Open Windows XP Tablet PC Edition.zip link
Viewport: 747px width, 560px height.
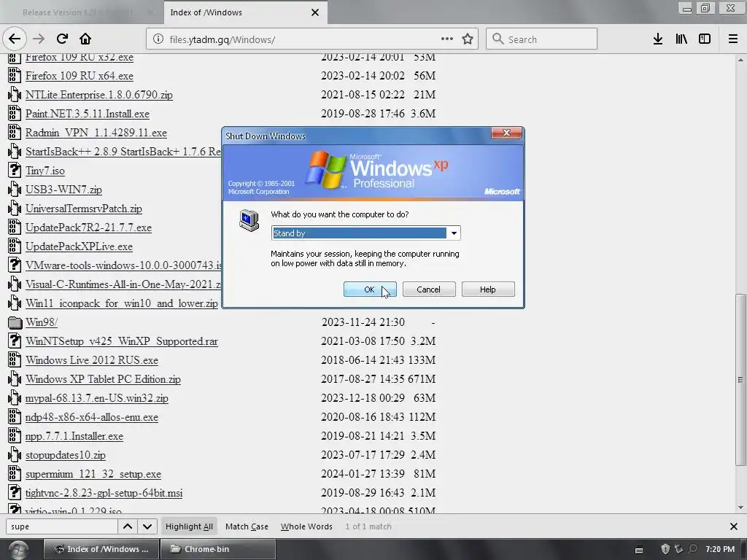pos(103,379)
